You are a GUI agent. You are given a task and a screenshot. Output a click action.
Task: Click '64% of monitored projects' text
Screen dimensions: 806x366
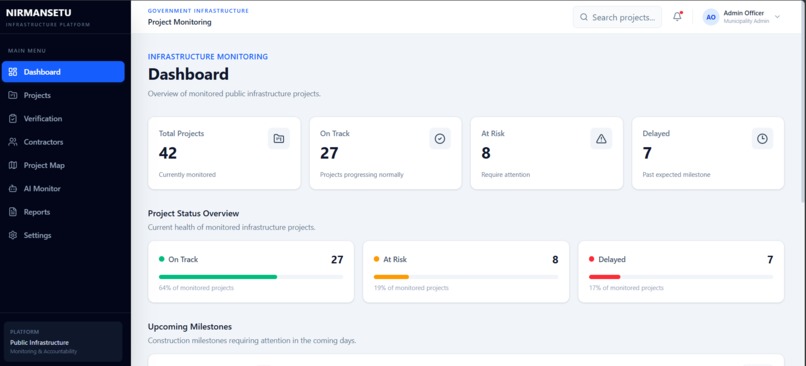pos(196,288)
